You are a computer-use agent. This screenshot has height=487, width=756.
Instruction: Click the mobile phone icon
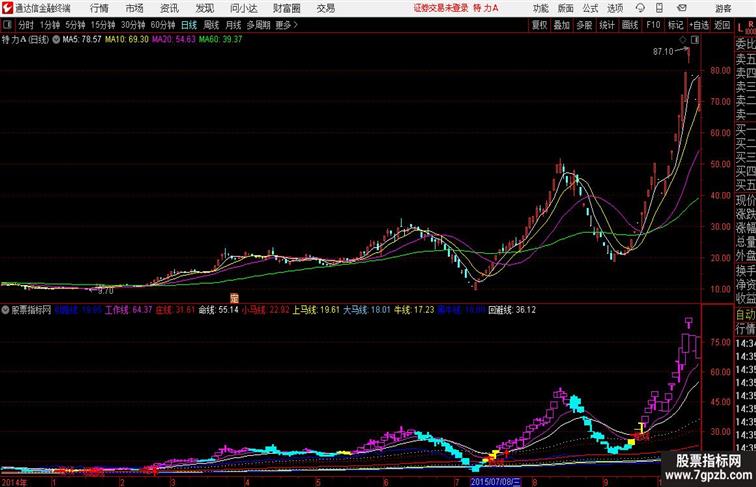coord(659,8)
